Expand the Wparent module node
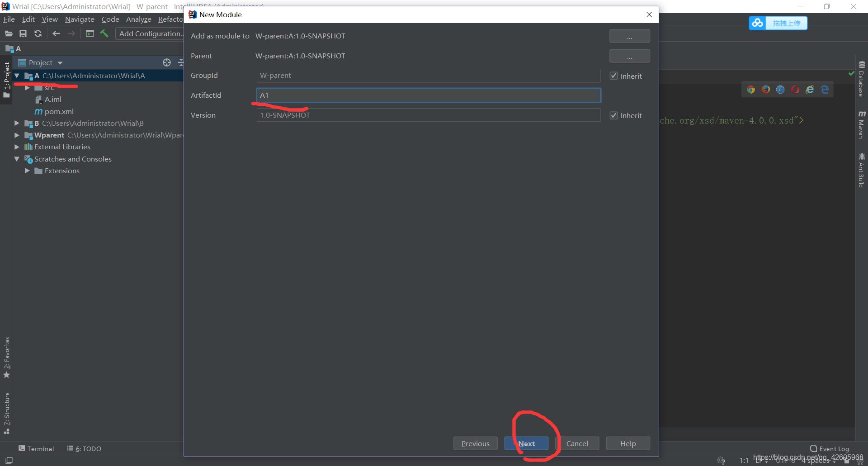868x466 pixels. click(x=17, y=135)
